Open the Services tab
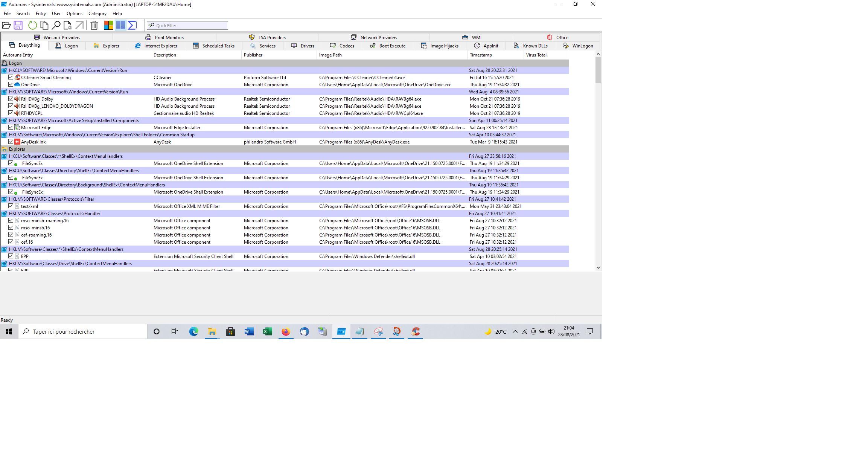The height and width of the screenshot is (464, 868). pyautogui.click(x=263, y=46)
